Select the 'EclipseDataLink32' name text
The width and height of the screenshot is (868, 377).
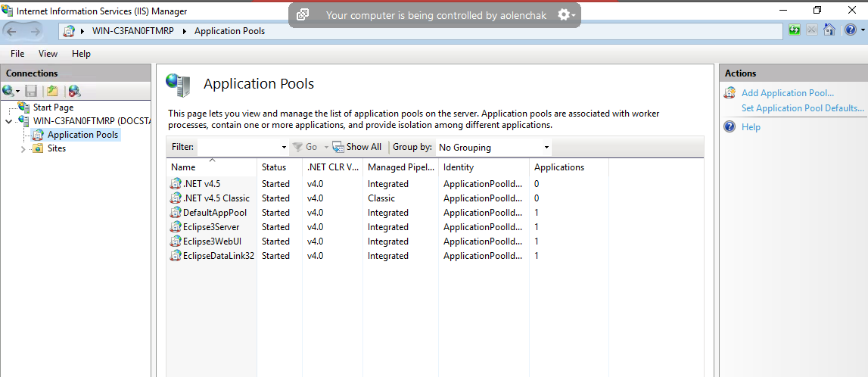coord(219,255)
